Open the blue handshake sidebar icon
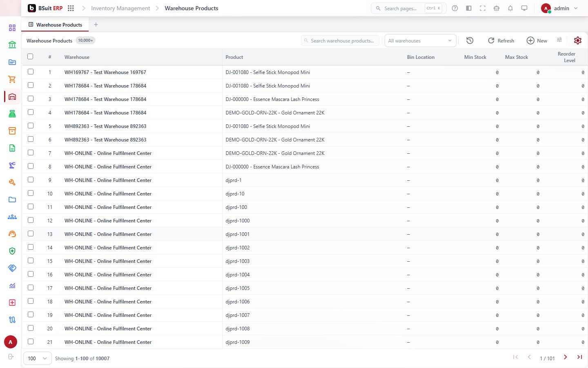588x368 pixels. coord(12,268)
